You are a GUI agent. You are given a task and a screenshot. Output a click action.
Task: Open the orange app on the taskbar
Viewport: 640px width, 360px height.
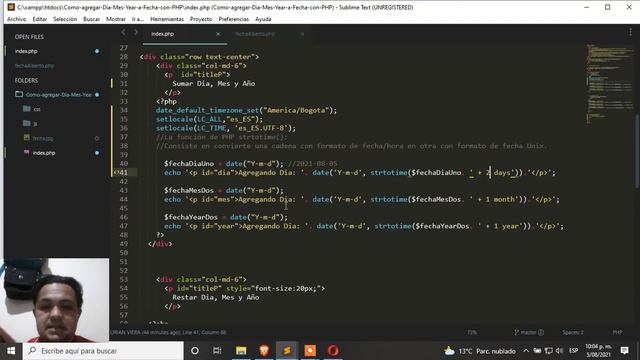pos(310,351)
